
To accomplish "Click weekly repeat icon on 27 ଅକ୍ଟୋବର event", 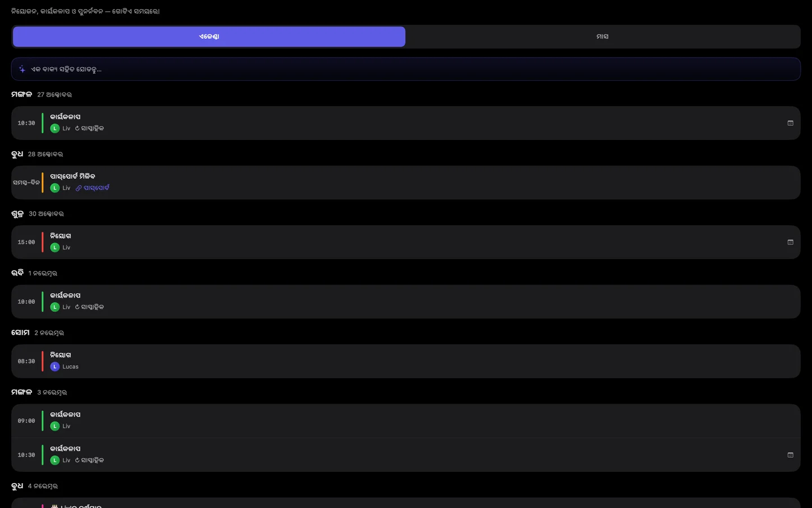I will coord(78,128).
